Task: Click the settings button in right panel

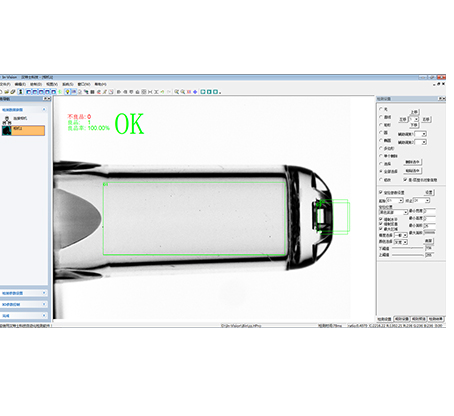Action: (429, 192)
